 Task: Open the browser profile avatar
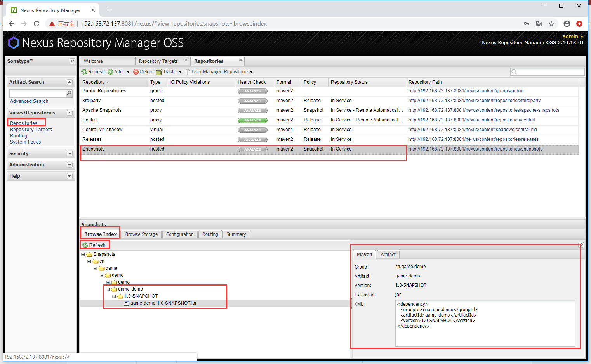click(567, 24)
